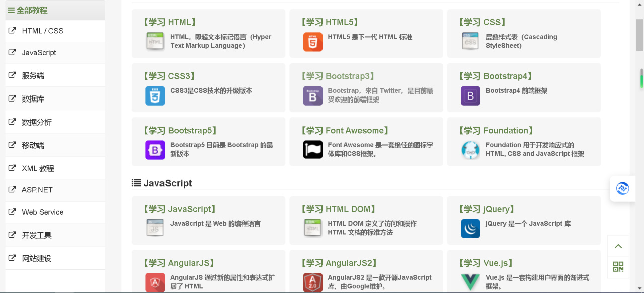Click the external link icon beside JavaScript

(x=12, y=52)
